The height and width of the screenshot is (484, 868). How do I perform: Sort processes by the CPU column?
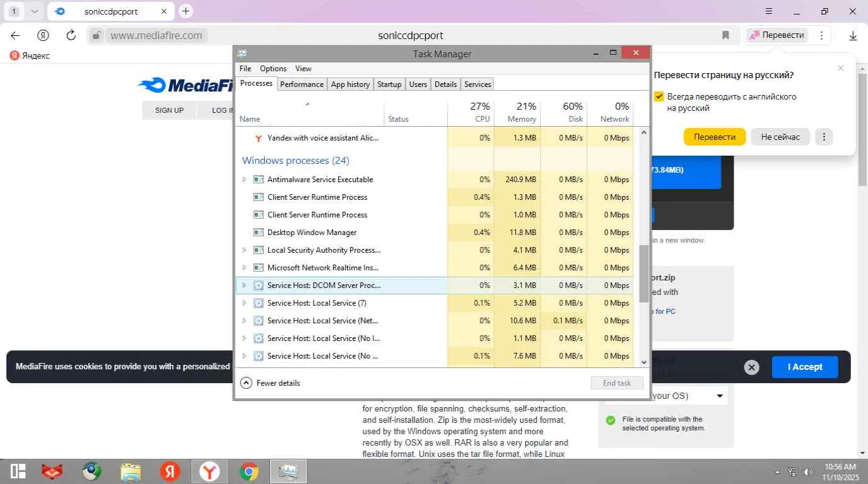click(471, 112)
